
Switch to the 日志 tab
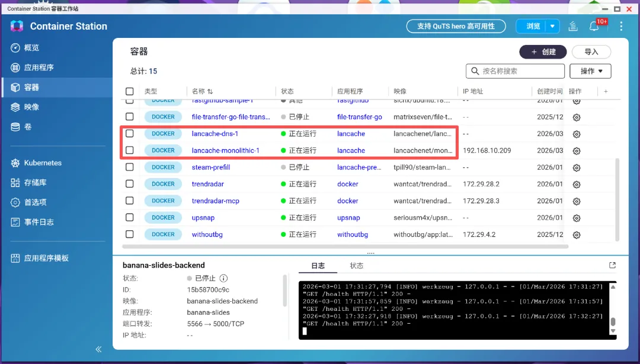tap(318, 266)
